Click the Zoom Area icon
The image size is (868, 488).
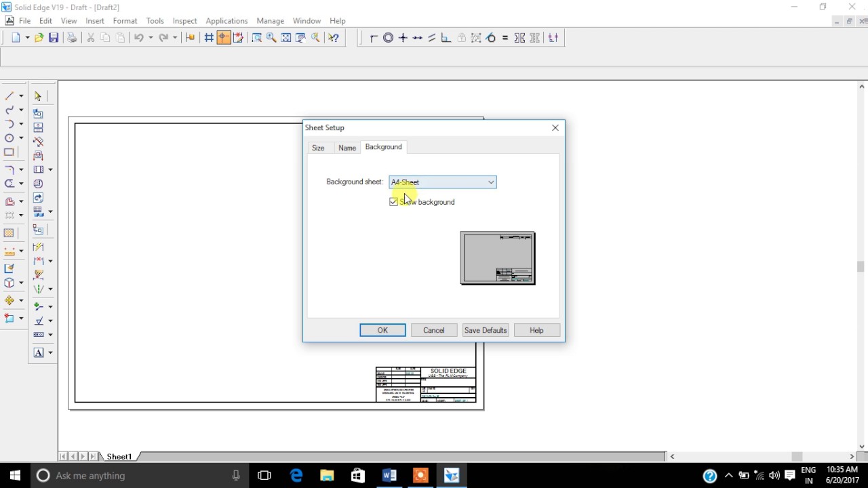[x=256, y=38]
